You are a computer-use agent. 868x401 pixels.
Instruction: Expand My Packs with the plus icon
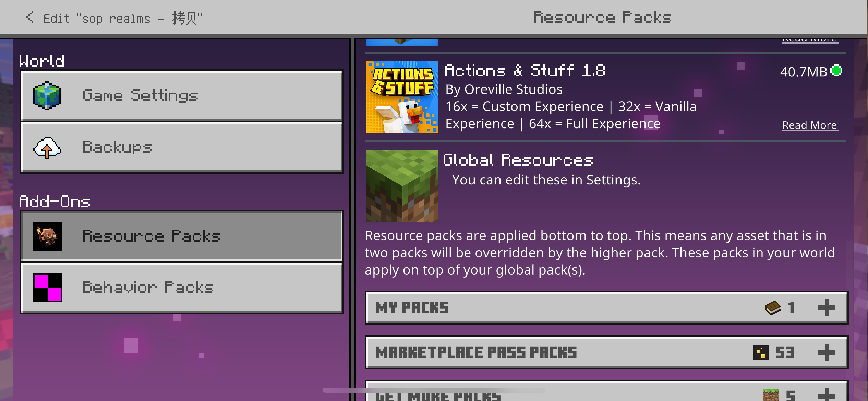pos(827,307)
